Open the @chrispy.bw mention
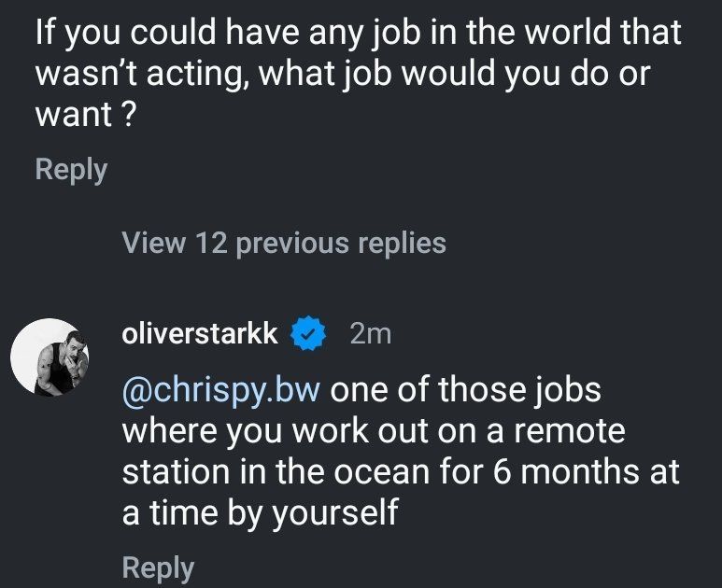Viewport: 722px width, 588px height. (221, 389)
